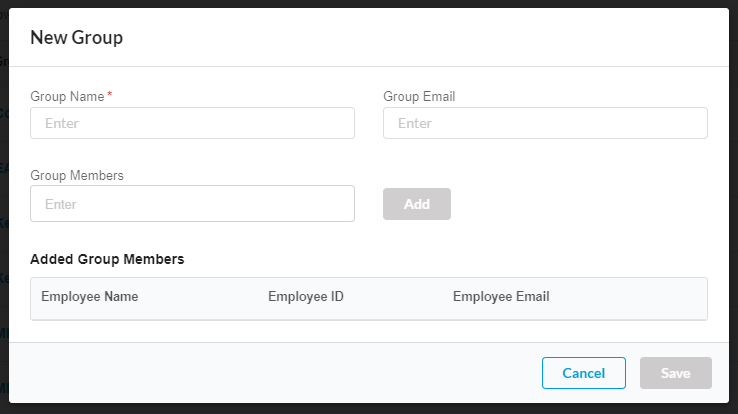Image resolution: width=738 pixels, height=414 pixels.
Task: Click the Group Name label
Action: (67, 96)
